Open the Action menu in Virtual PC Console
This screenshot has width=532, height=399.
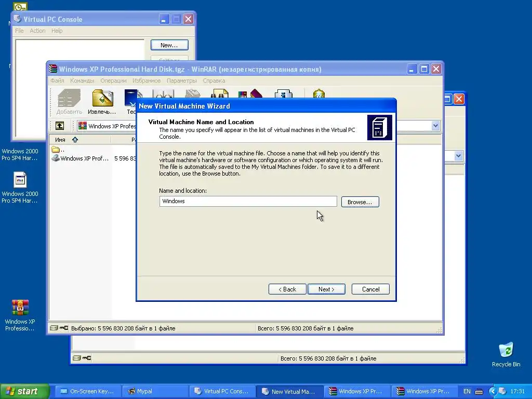point(37,31)
